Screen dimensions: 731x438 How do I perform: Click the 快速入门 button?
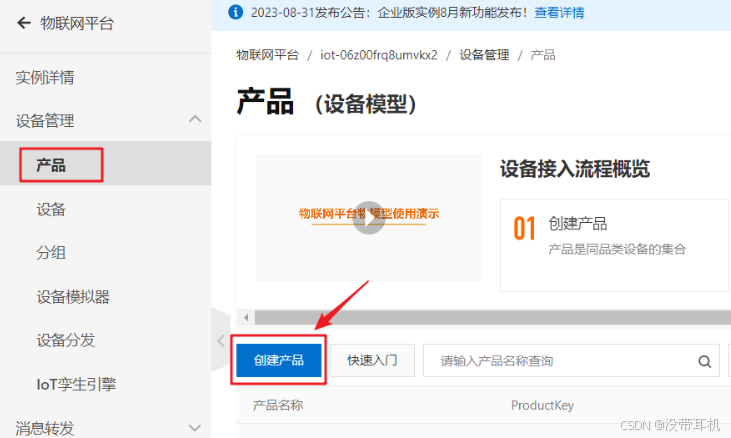pos(372,360)
